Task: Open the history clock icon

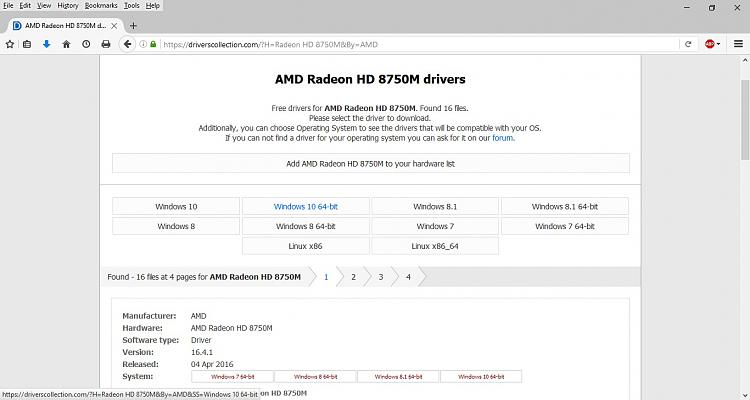Action: 86,44
